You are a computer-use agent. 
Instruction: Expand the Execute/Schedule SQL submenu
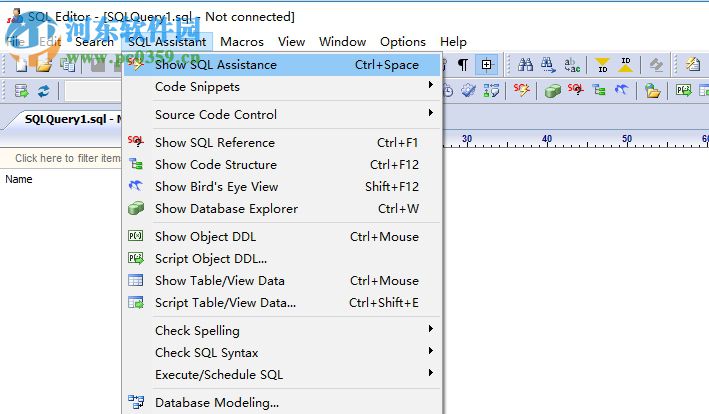click(x=283, y=375)
